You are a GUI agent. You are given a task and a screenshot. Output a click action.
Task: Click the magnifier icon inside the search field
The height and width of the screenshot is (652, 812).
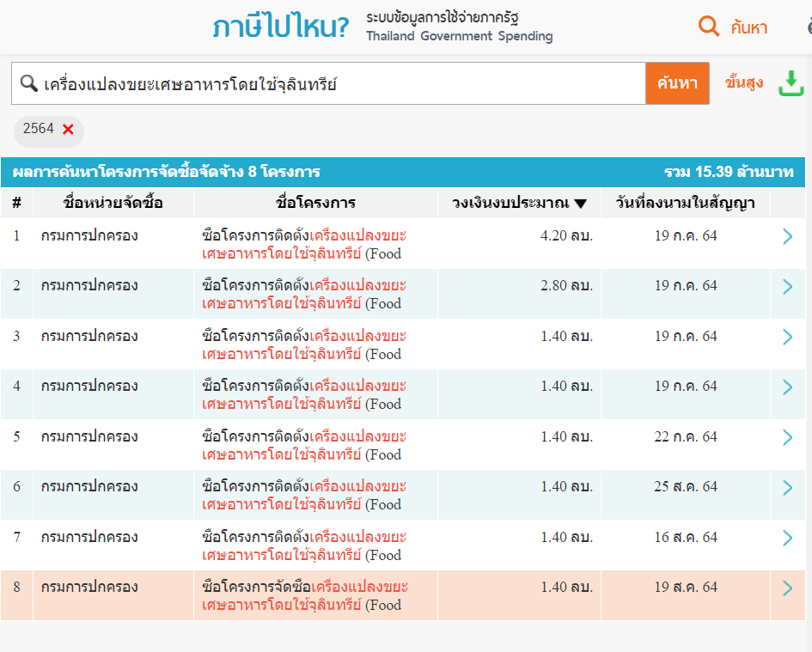[x=28, y=83]
